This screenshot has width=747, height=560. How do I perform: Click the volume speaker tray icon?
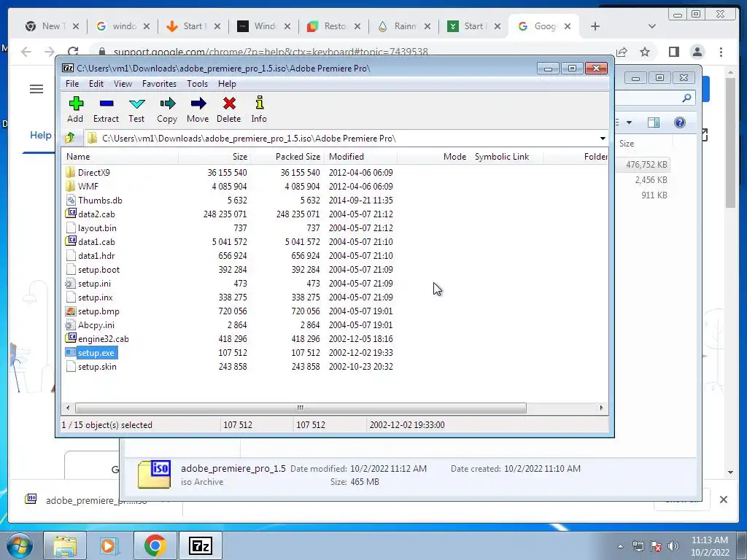(673, 546)
